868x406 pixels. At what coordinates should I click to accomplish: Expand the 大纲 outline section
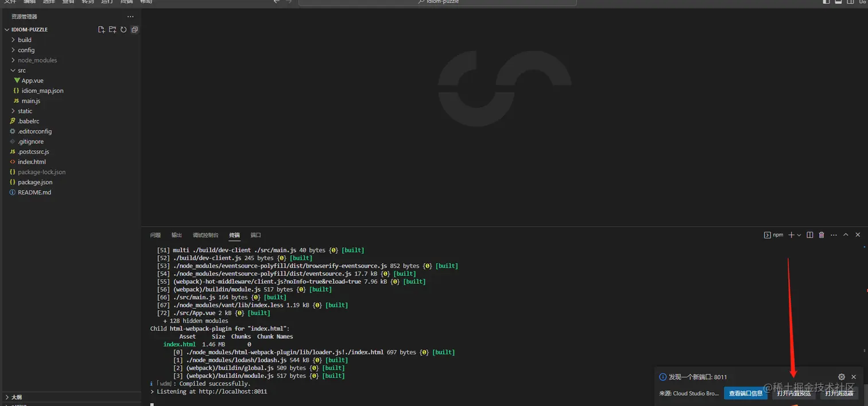[71, 397]
